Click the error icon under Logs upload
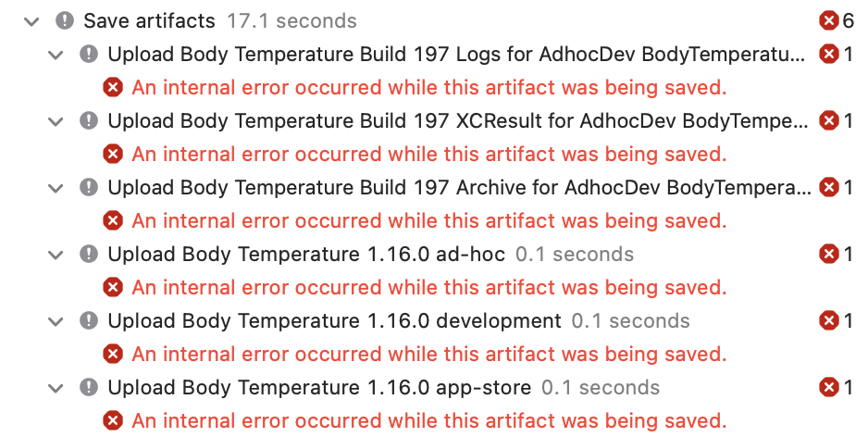 tap(113, 88)
